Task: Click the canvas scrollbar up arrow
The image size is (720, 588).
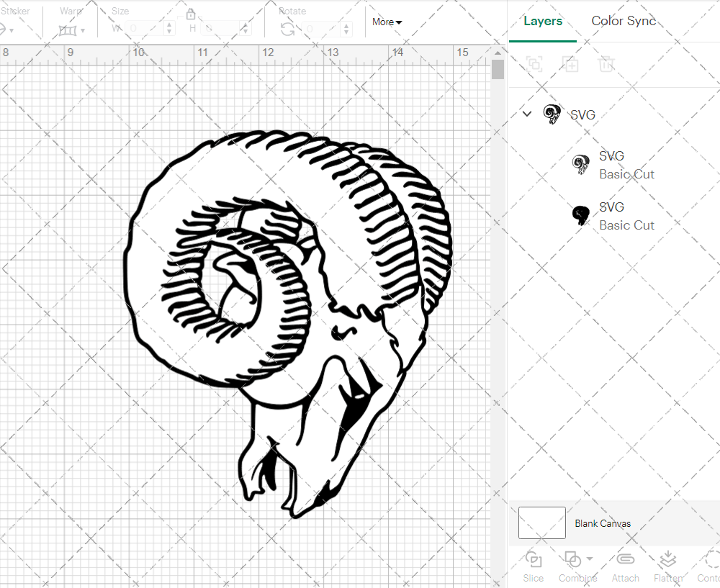Action: click(x=498, y=53)
